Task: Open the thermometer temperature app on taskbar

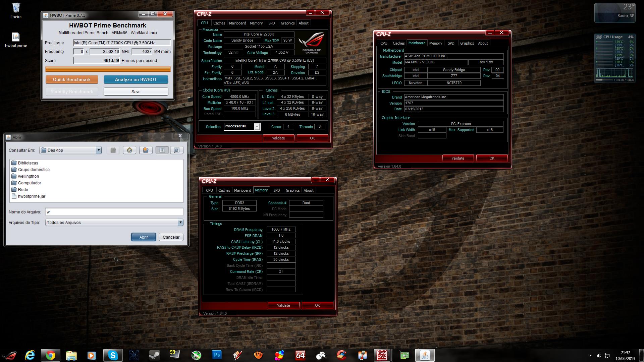Action: coord(362,355)
